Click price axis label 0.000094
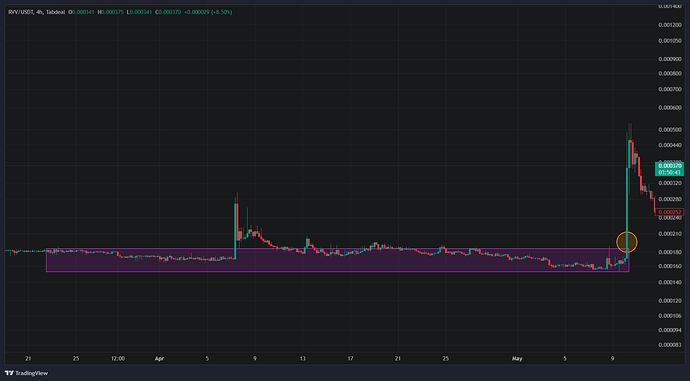Screen dimensions: 690x381 670,330
